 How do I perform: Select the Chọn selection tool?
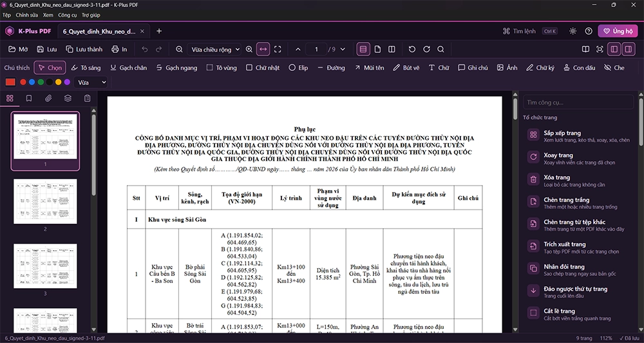[x=50, y=68]
